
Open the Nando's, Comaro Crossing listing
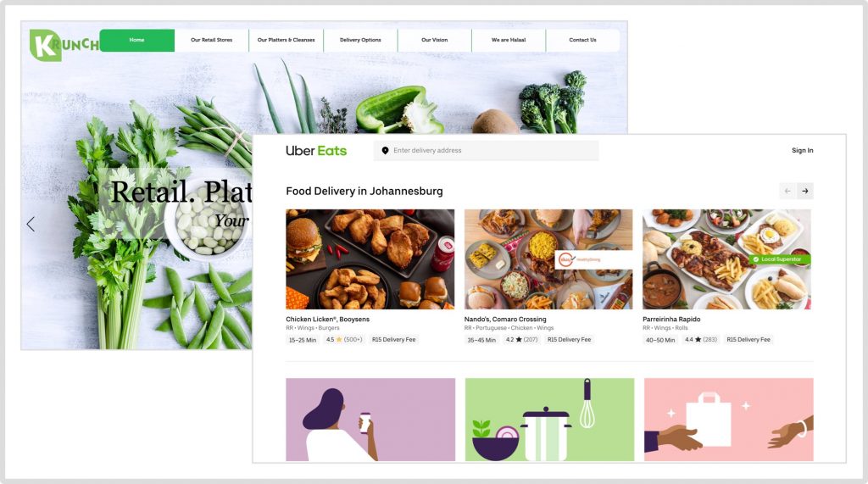click(x=505, y=319)
